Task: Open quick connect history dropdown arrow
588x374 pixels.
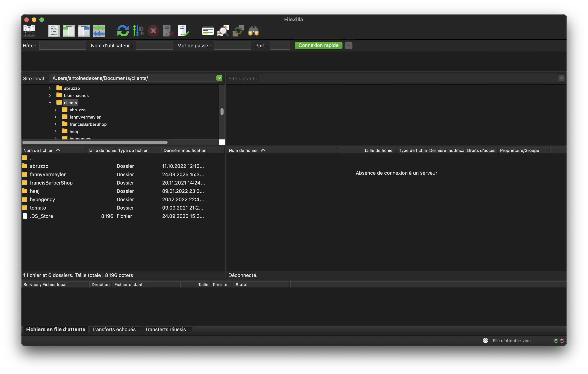Action: tap(348, 45)
